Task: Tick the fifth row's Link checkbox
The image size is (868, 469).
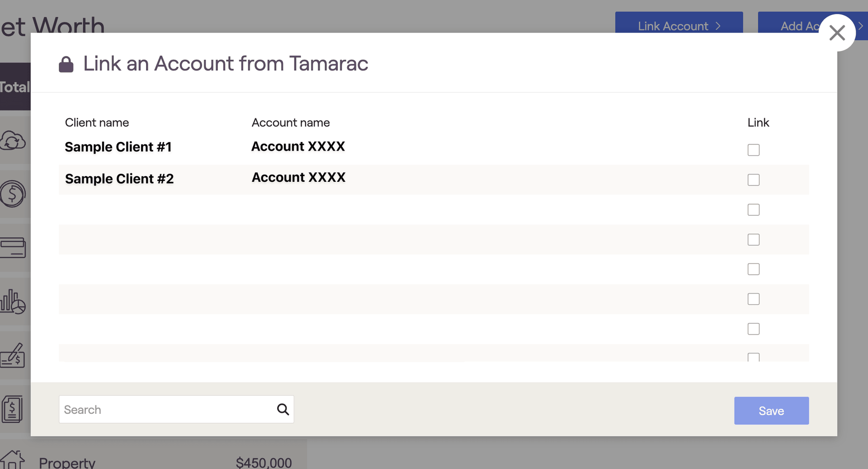Action: click(753, 269)
